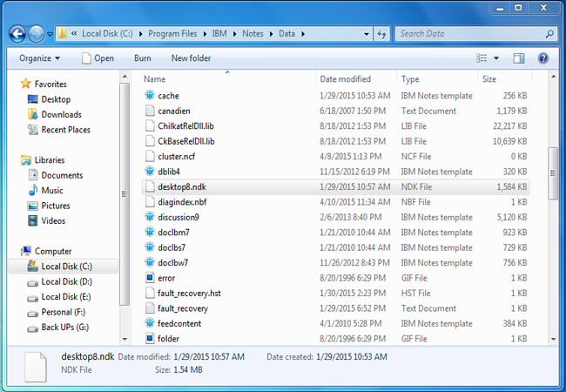This screenshot has width=566, height=392.
Task: Click the file list vertical scrollbar
Action: coord(552,174)
